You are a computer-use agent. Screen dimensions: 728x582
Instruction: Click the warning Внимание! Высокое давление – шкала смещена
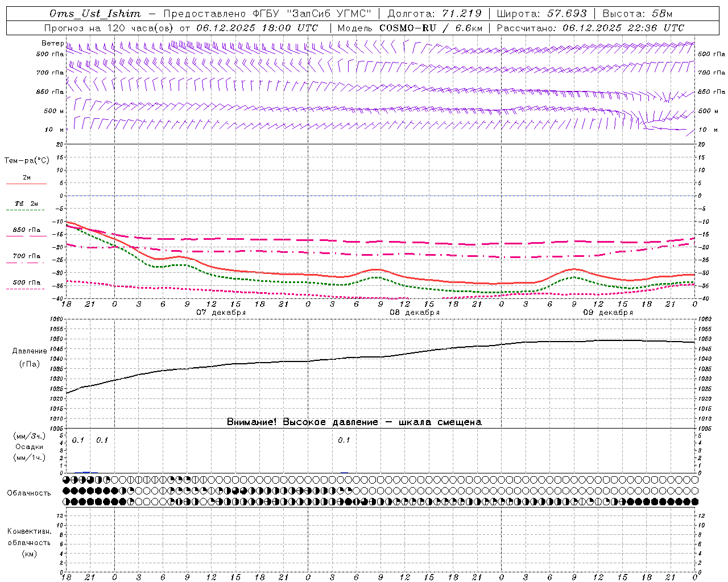354,422
